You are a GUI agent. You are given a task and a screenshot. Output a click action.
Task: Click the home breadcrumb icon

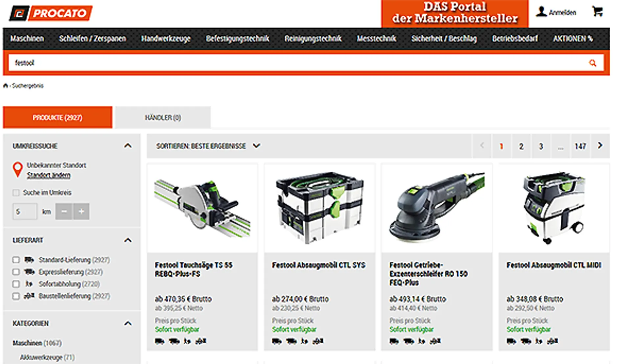[5, 86]
